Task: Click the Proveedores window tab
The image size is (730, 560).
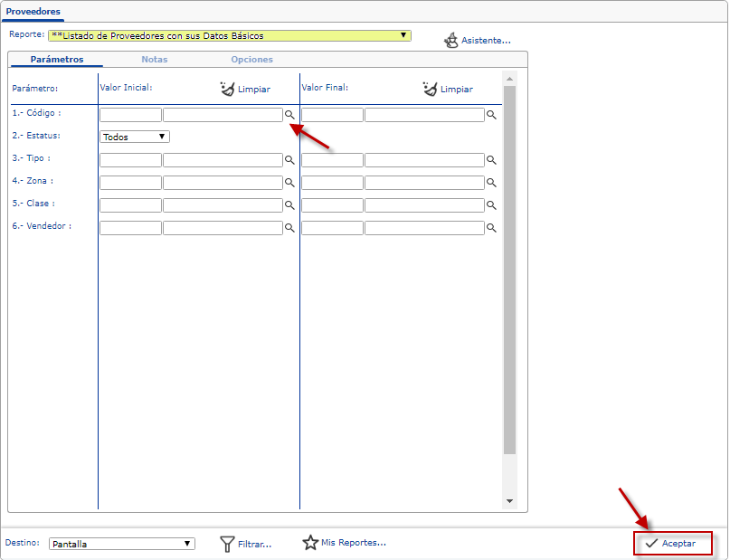Action: point(33,11)
